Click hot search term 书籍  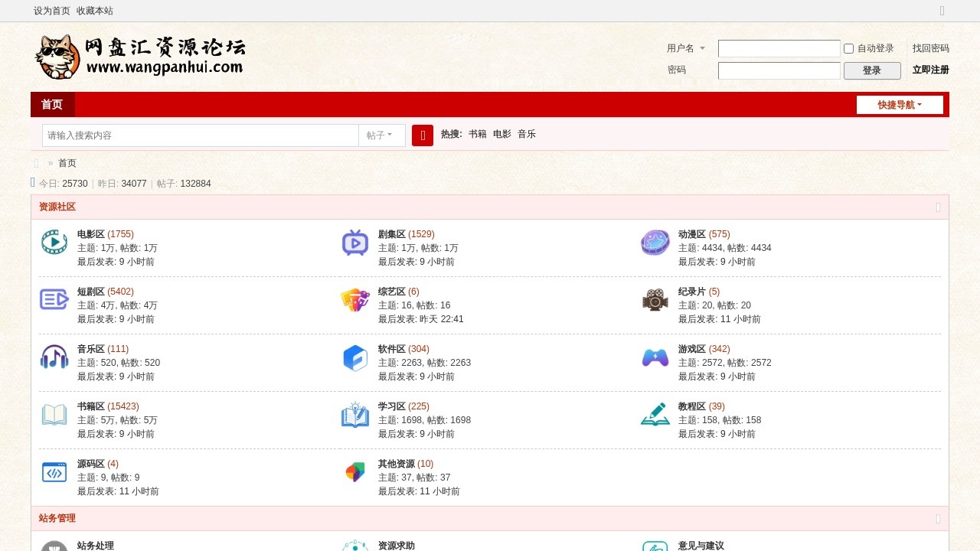click(x=478, y=134)
